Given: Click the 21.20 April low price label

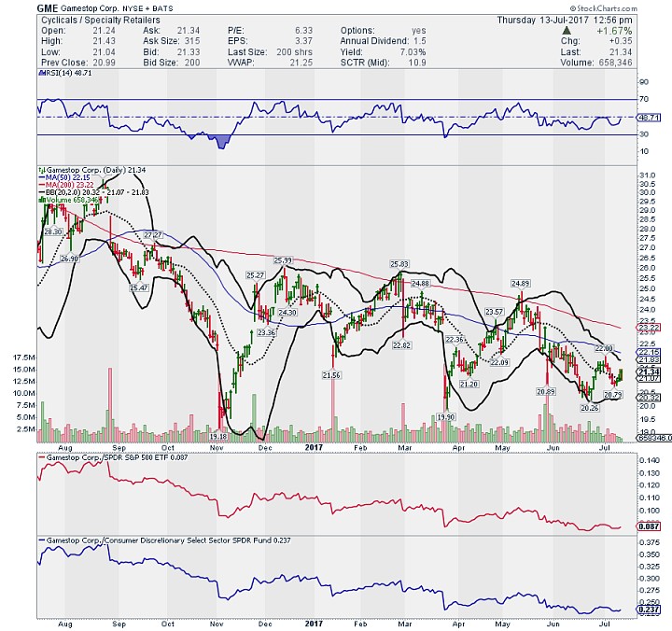Looking at the screenshot, I should coord(469,384).
